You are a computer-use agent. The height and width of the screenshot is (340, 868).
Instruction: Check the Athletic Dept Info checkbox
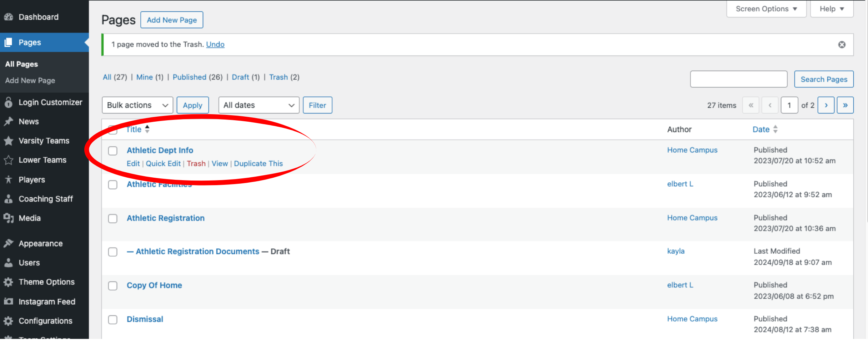tap(113, 151)
